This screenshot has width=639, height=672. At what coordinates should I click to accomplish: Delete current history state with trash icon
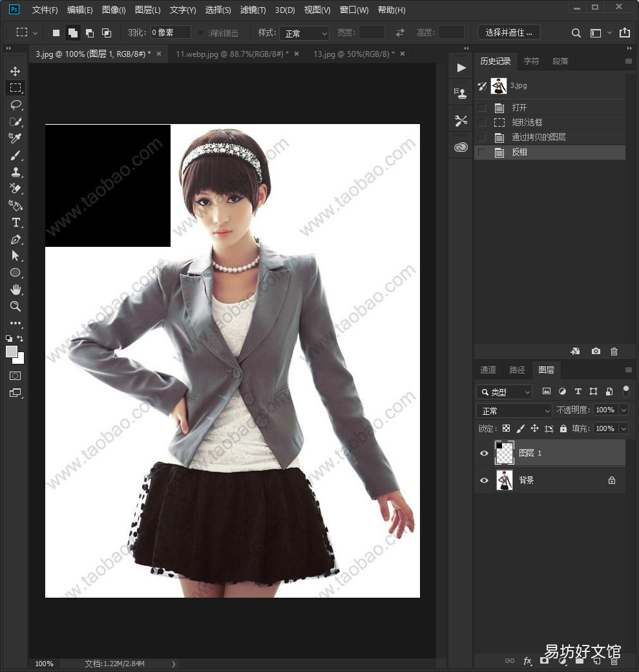[614, 352]
